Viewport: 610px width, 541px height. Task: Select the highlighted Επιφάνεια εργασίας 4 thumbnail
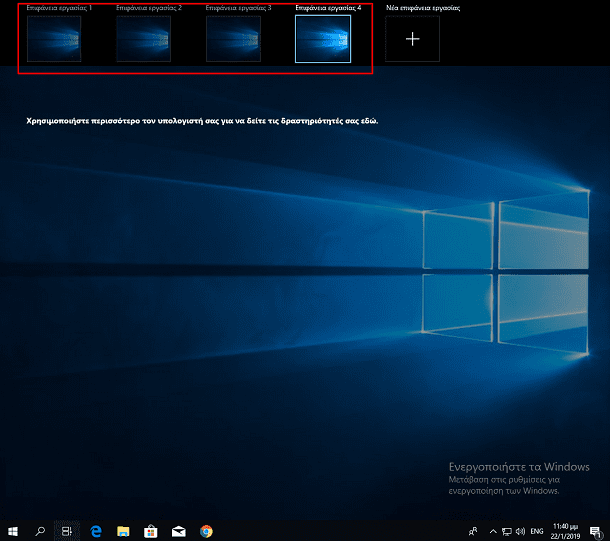[x=323, y=39]
